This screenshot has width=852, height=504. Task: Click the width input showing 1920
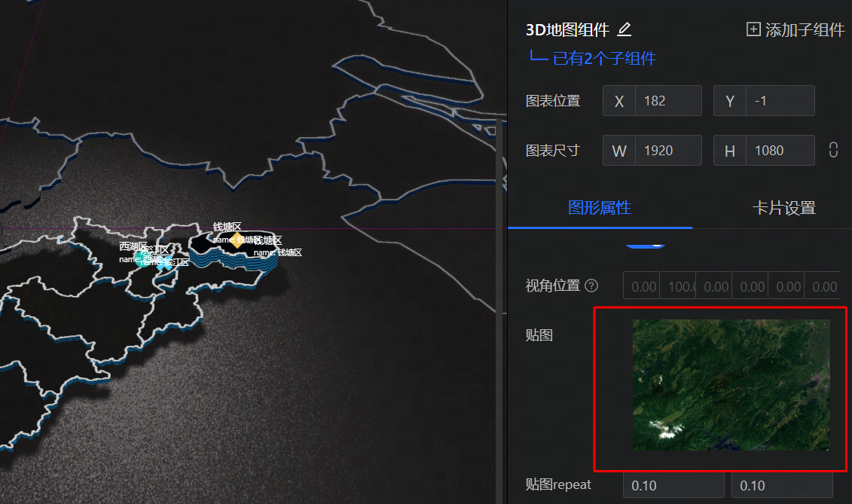tap(667, 151)
